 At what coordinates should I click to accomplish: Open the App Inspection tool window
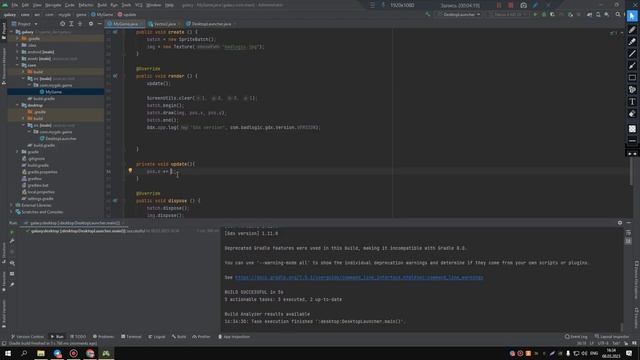[x=234, y=337]
